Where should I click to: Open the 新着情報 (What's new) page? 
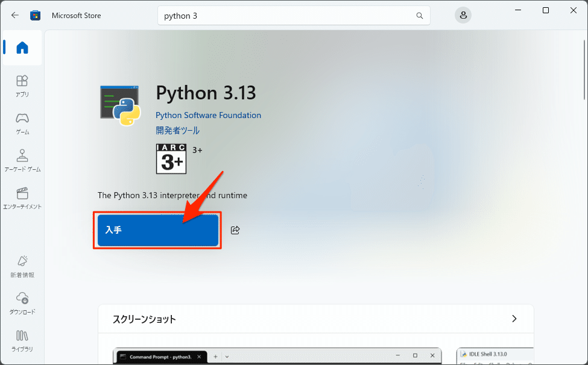tap(22, 267)
